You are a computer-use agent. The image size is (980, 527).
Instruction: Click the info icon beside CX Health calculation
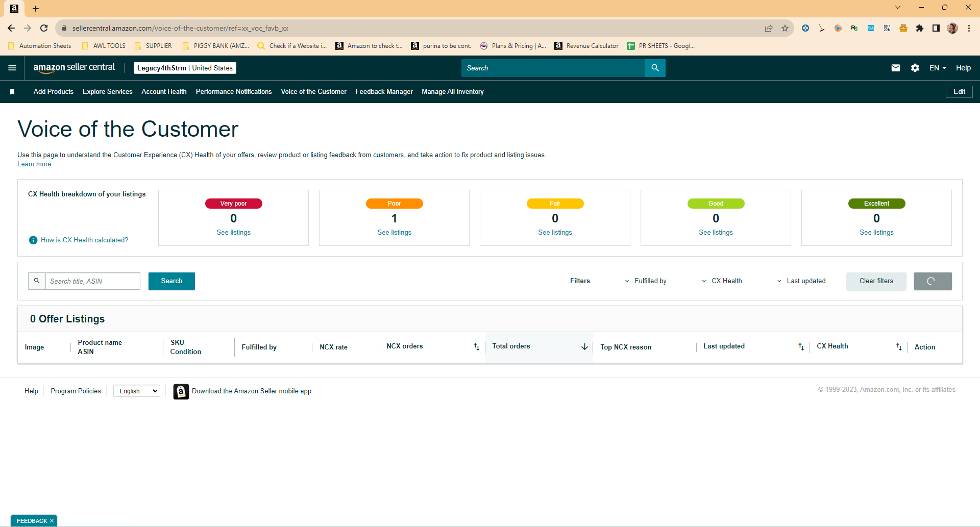[33, 240]
